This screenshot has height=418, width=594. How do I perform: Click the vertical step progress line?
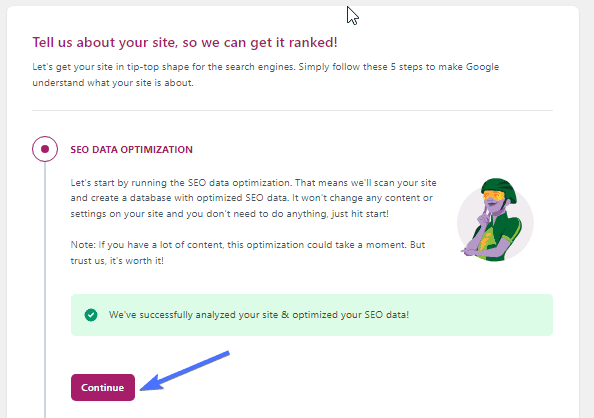[x=45, y=290]
